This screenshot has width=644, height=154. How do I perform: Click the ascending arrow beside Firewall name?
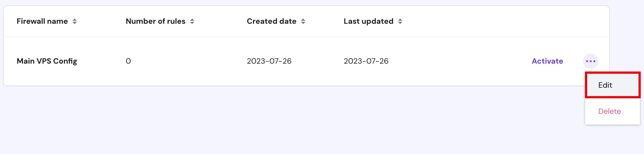point(75,20)
